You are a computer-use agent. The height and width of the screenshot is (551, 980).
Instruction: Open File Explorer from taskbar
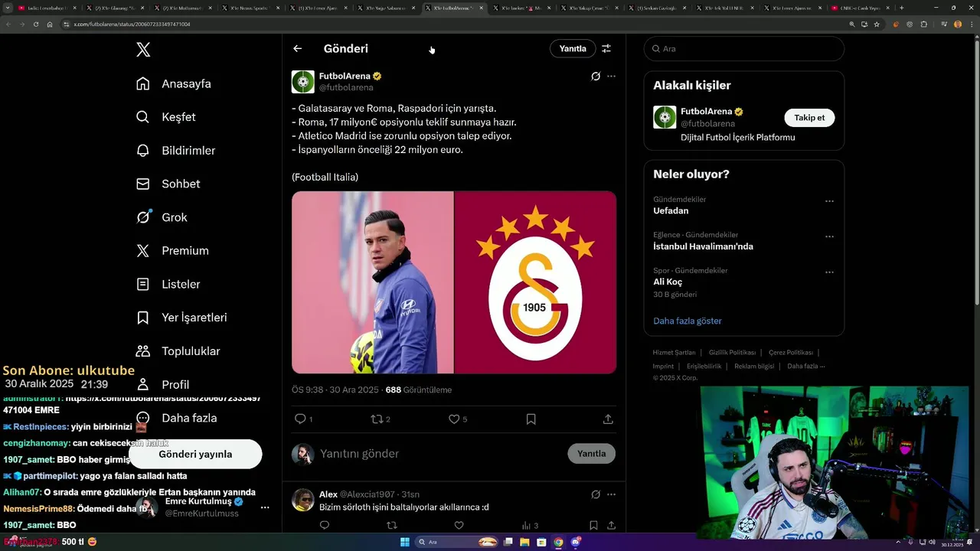pyautogui.click(x=525, y=542)
